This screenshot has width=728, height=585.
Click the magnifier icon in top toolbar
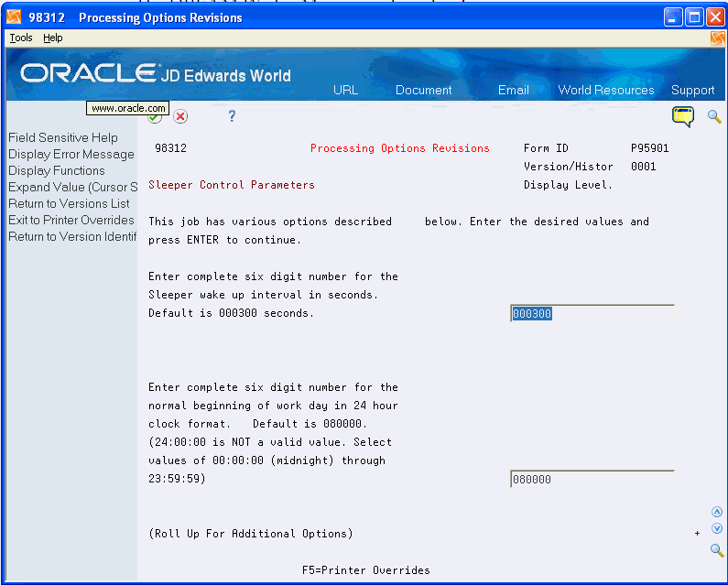(714, 116)
